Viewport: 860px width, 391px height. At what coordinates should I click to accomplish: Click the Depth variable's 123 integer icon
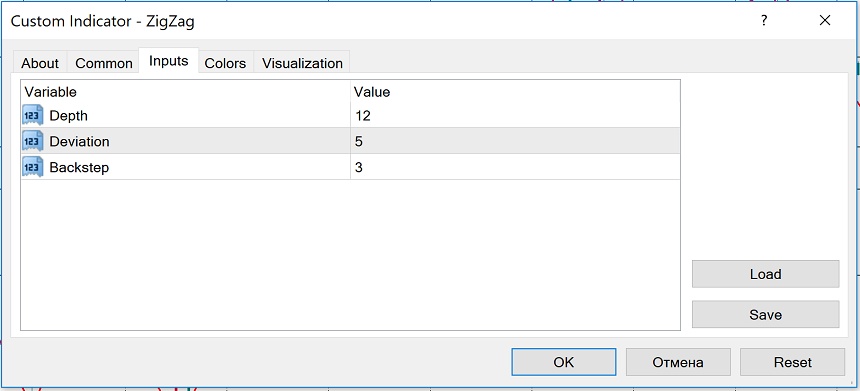(32, 116)
